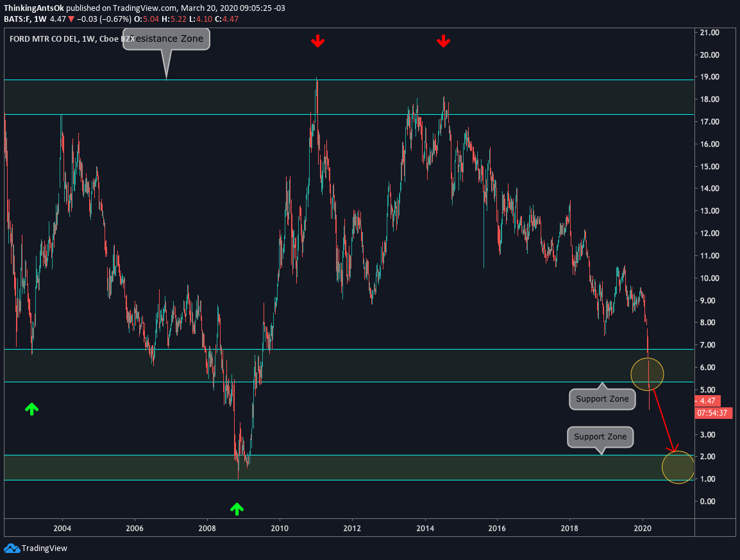Click the high value H:5.22 in header

pyautogui.click(x=174, y=19)
